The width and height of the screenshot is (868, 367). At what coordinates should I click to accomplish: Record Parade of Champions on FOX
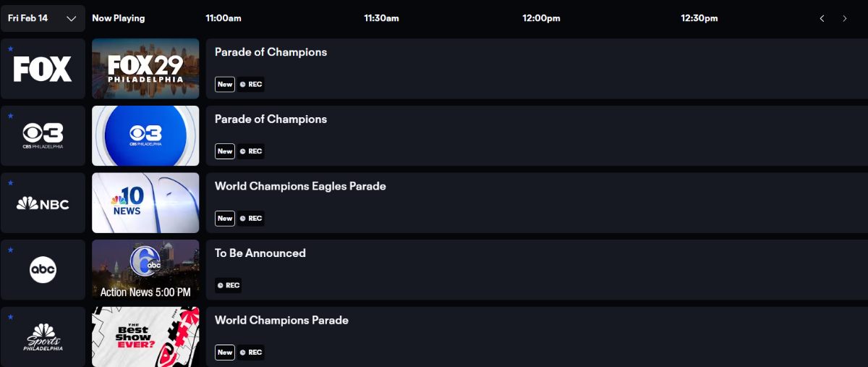(251, 84)
